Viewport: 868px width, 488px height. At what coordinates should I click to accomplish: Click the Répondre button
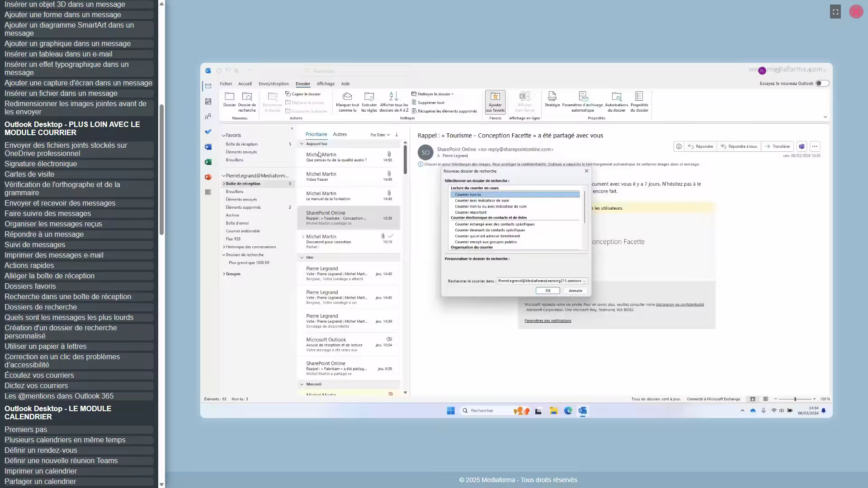[x=700, y=146]
